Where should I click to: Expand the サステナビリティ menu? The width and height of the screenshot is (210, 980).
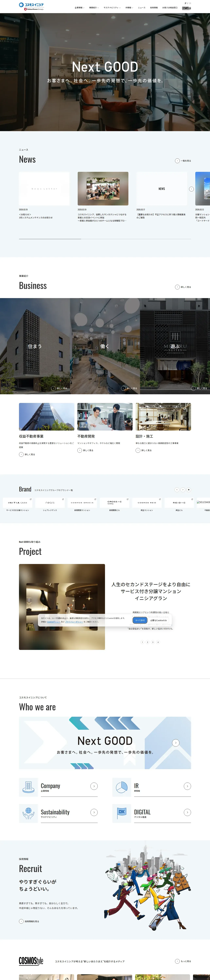[112, 8]
